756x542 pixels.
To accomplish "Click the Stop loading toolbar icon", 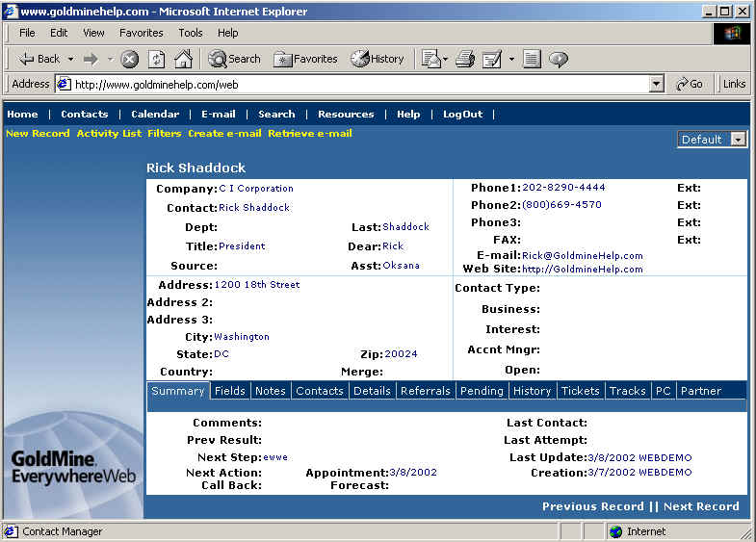I will tap(129, 59).
